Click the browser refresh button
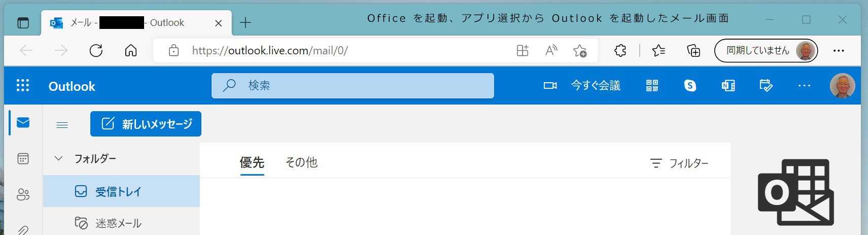Image resolution: width=868 pixels, height=235 pixels. (96, 50)
